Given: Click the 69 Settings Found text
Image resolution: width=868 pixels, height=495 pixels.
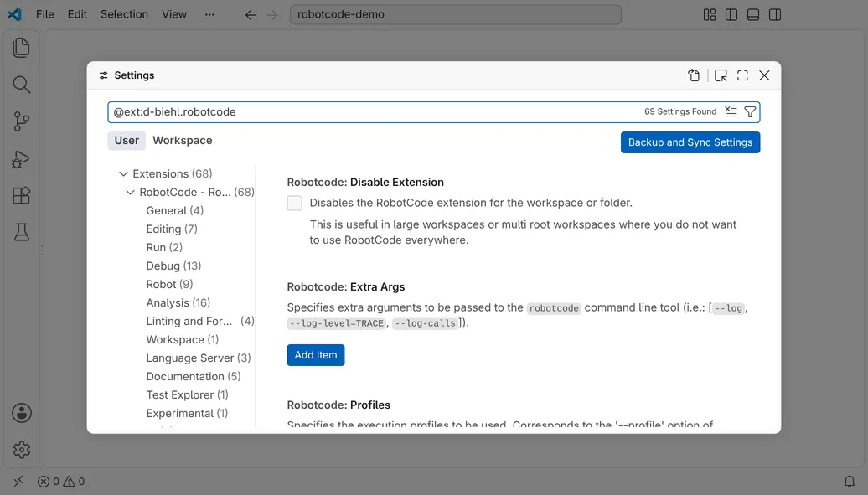Looking at the screenshot, I should (x=679, y=111).
